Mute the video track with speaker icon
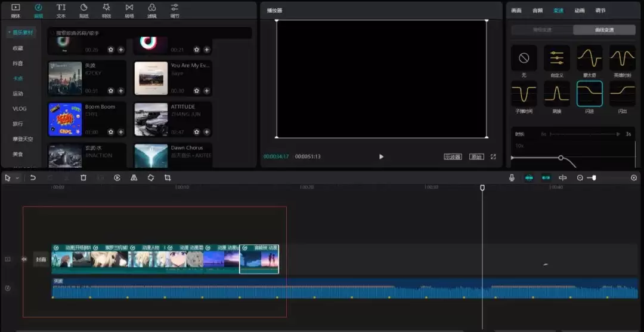644x332 pixels. tap(24, 259)
